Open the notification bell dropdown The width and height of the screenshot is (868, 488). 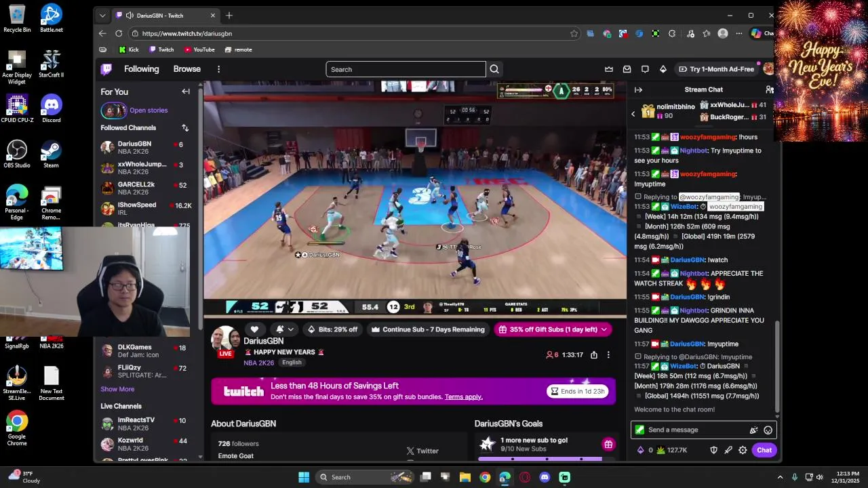[285, 329]
